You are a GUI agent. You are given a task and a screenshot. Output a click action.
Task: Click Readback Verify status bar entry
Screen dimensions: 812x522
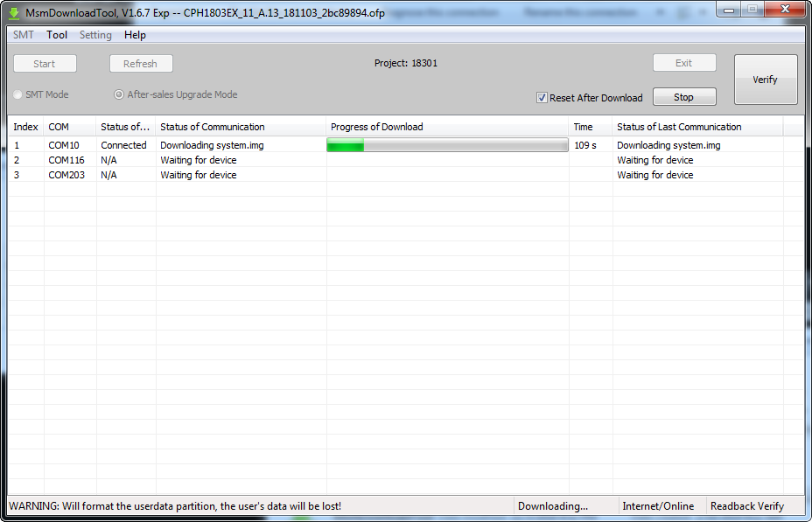click(x=747, y=506)
